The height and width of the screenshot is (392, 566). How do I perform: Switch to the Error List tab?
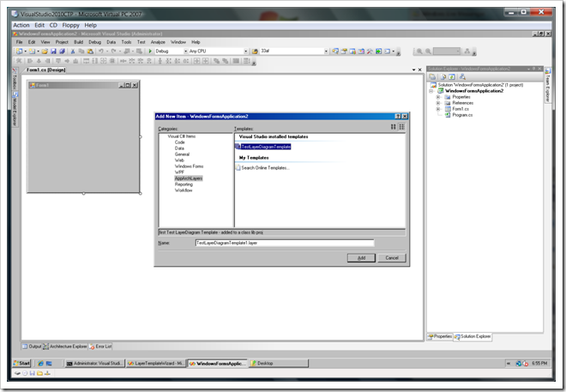(x=99, y=347)
